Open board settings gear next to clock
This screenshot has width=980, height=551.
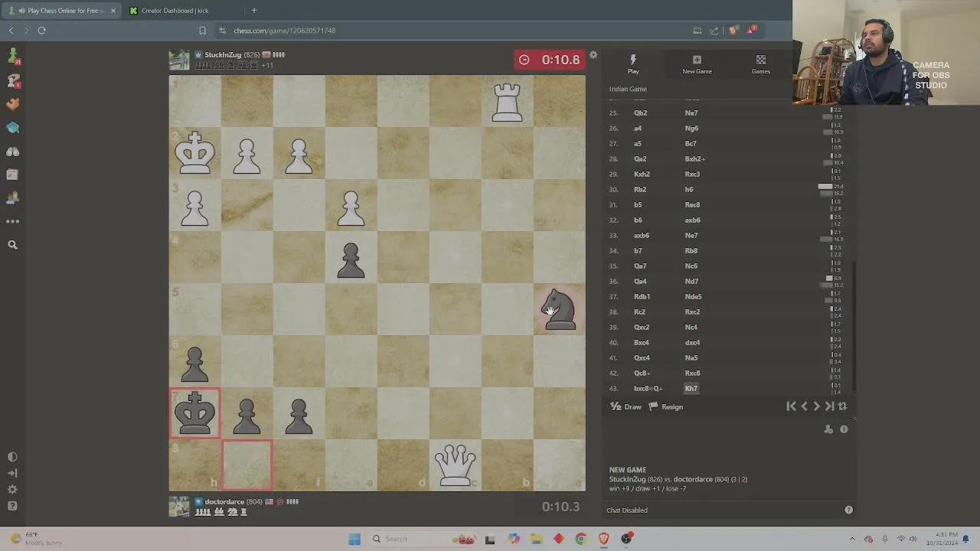[593, 55]
